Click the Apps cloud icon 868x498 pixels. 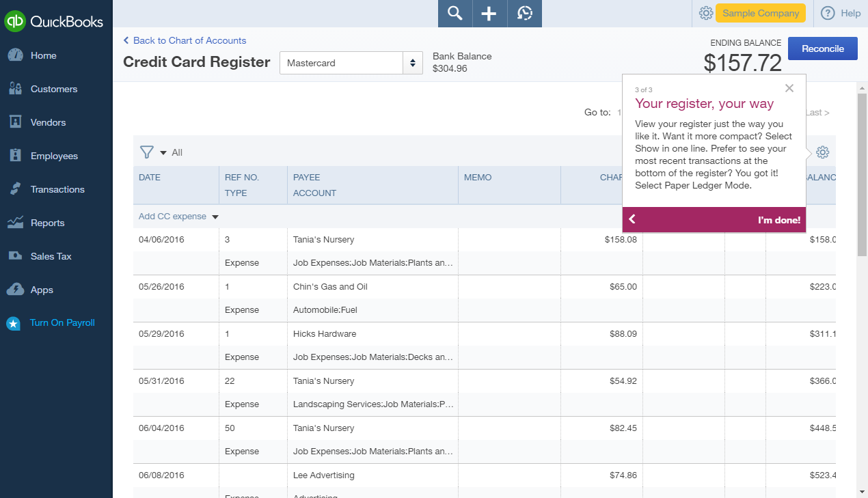(x=15, y=290)
